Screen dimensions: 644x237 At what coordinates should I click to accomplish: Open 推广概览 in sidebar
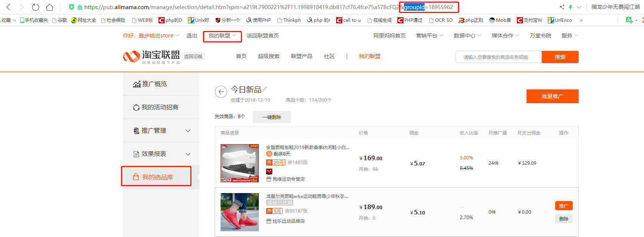(x=161, y=84)
